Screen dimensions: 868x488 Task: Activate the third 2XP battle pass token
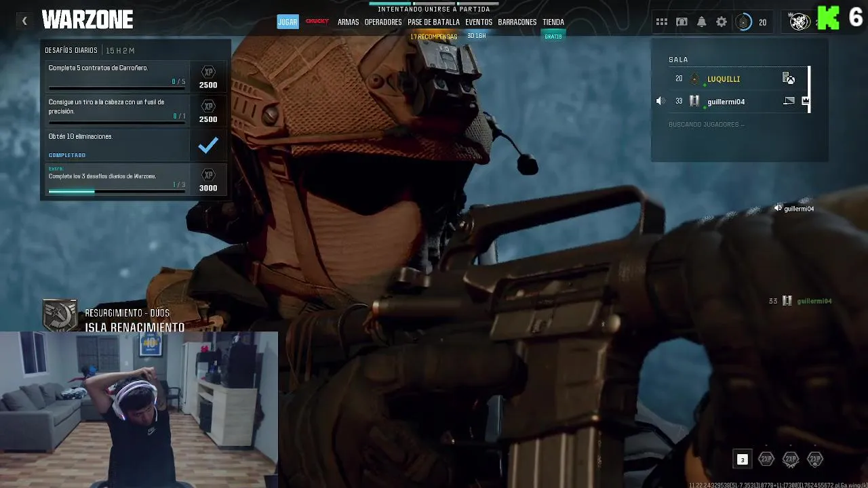coord(815,460)
